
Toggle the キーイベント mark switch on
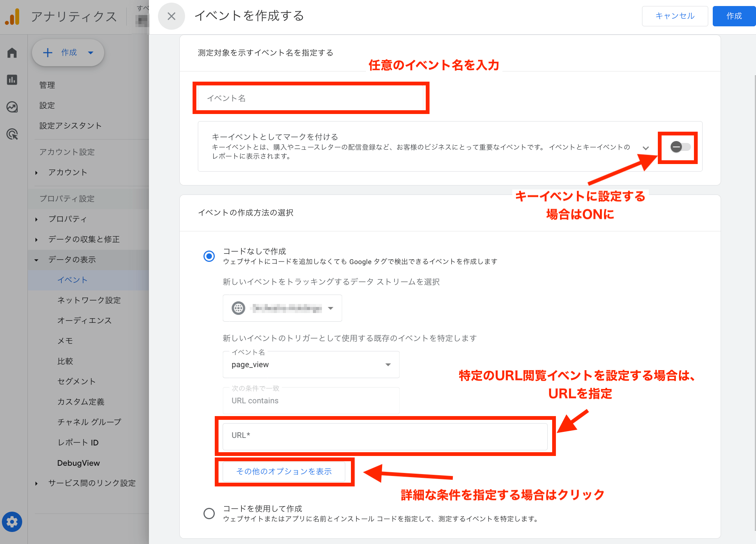pyautogui.click(x=680, y=147)
